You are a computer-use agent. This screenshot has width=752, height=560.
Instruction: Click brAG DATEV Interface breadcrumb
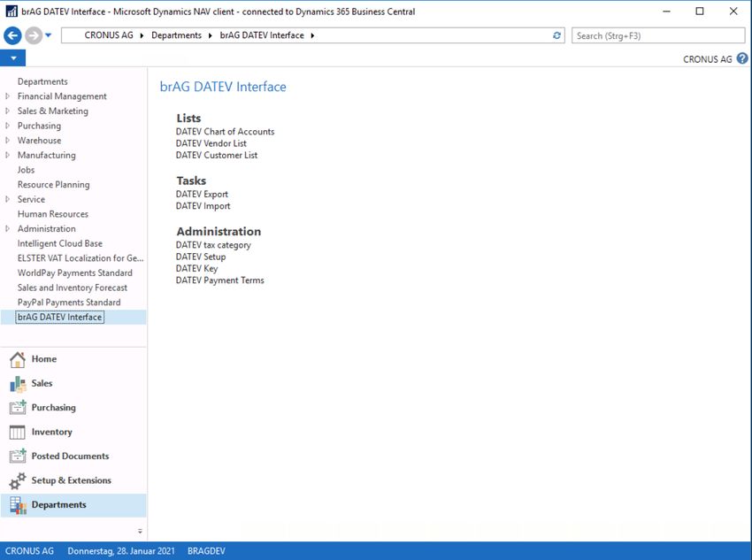262,35
